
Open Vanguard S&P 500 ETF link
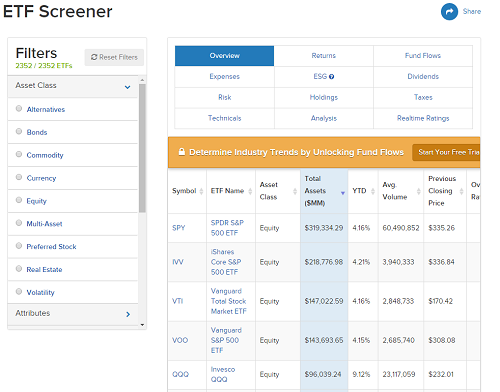[226, 340]
